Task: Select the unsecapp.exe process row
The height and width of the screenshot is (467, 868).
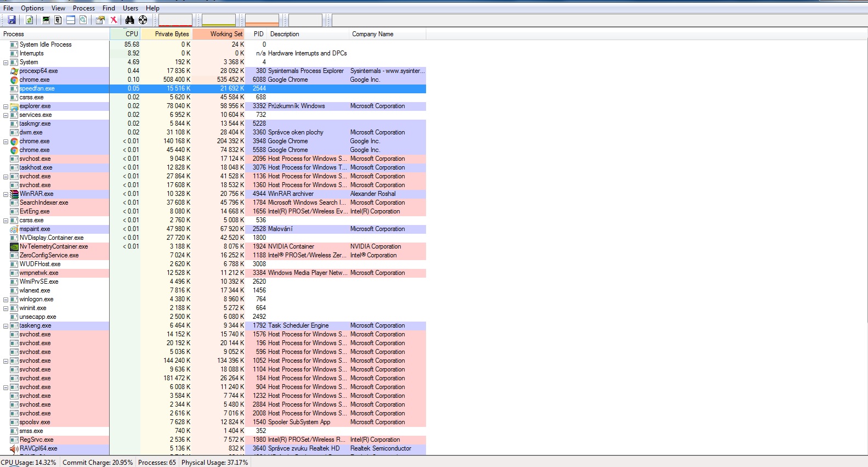Action: click(213, 317)
